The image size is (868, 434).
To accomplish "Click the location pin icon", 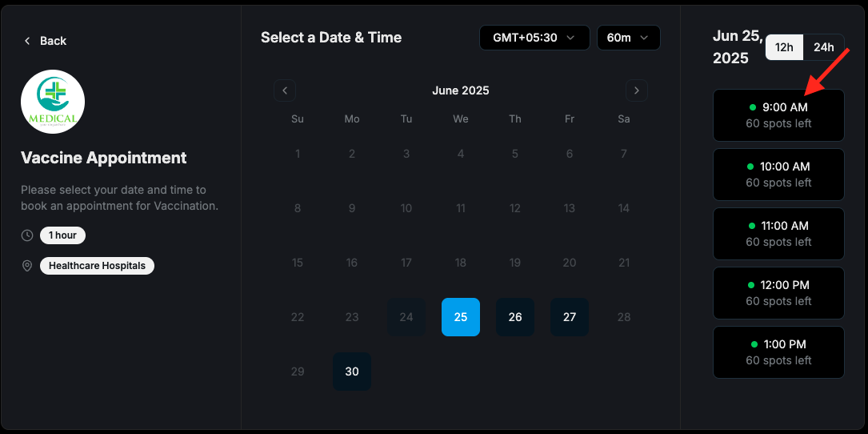I will pos(27,266).
